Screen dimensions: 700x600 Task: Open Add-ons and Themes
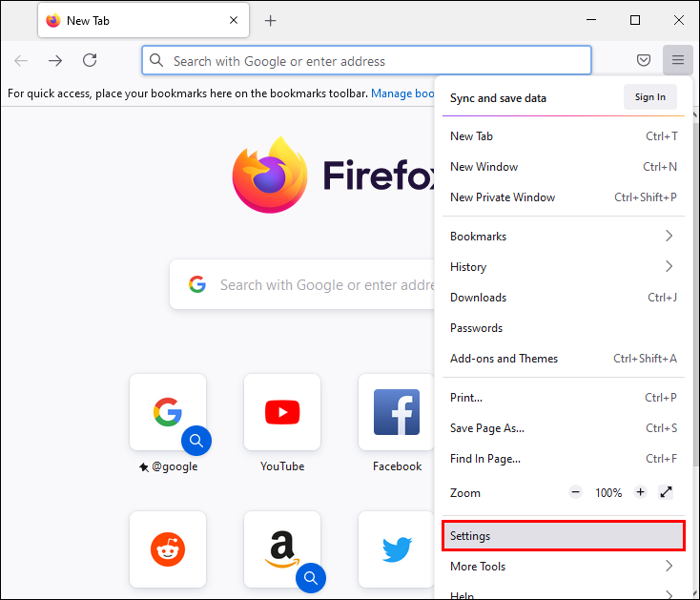pos(564,359)
